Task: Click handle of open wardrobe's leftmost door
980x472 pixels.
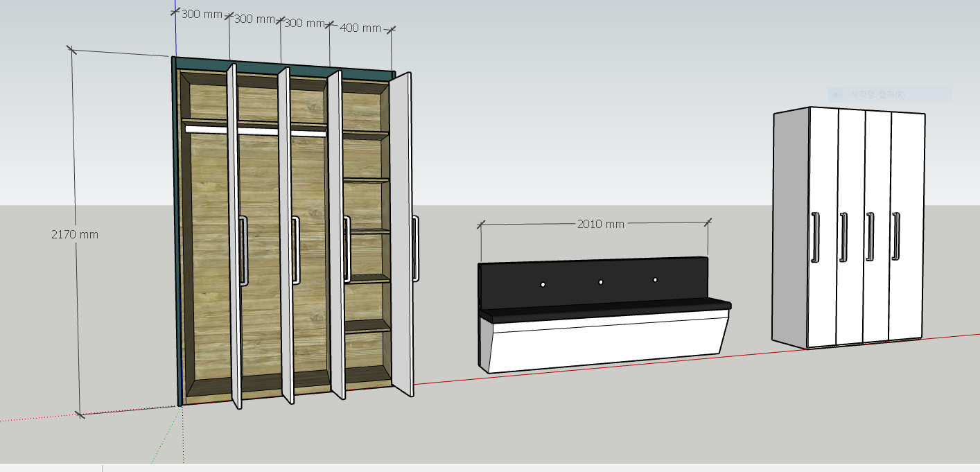Action: pos(243,251)
